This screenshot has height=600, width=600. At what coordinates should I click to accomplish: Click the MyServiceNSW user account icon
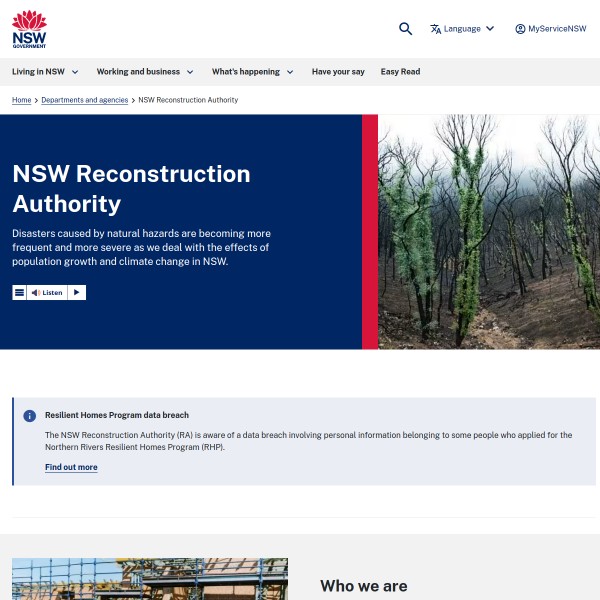tap(520, 29)
